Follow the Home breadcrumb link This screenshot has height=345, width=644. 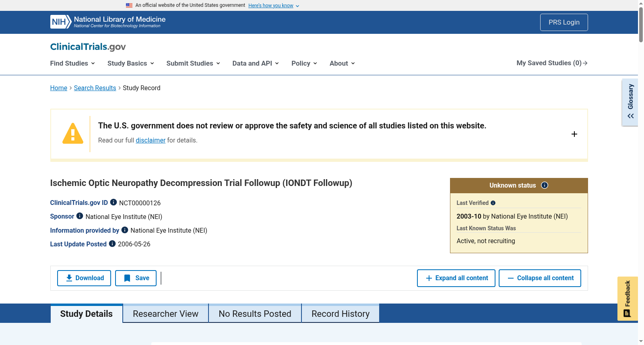click(59, 88)
